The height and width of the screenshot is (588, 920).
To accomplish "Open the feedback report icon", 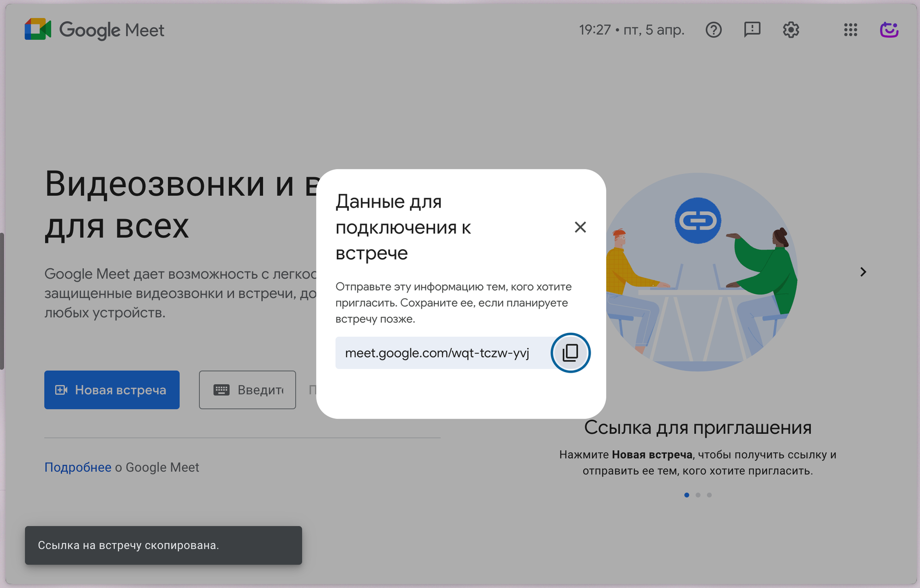I will (752, 30).
